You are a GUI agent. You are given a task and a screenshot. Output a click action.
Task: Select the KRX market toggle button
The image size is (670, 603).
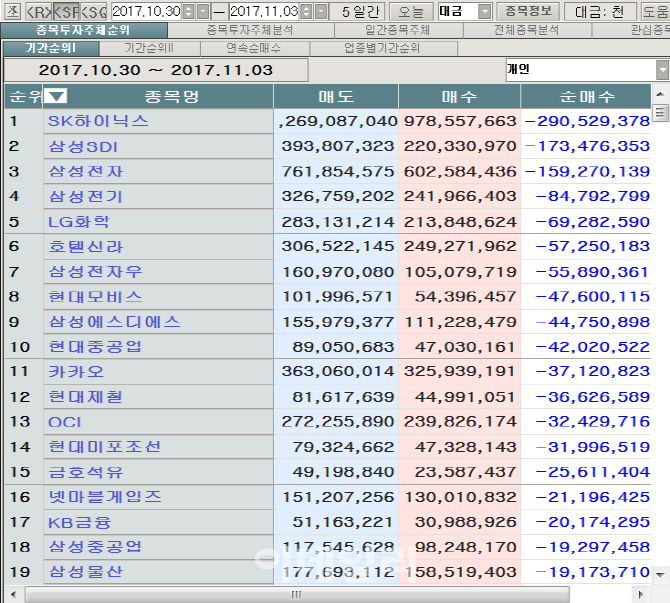click(x=39, y=12)
